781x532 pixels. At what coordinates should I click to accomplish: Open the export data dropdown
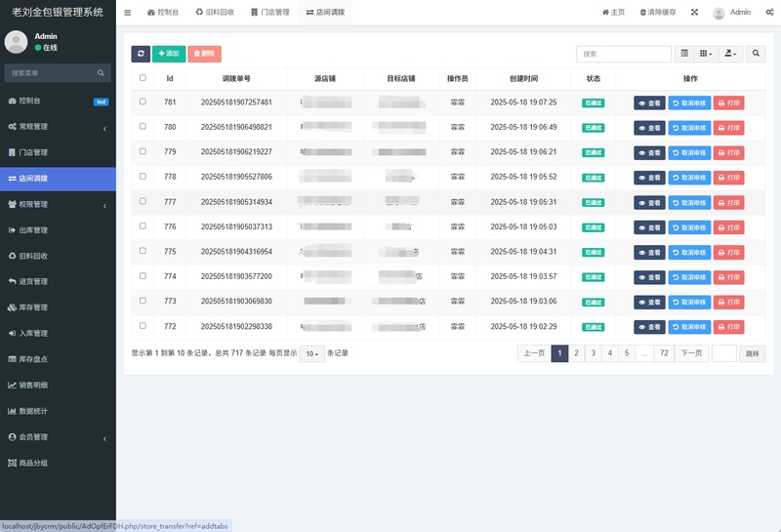730,54
